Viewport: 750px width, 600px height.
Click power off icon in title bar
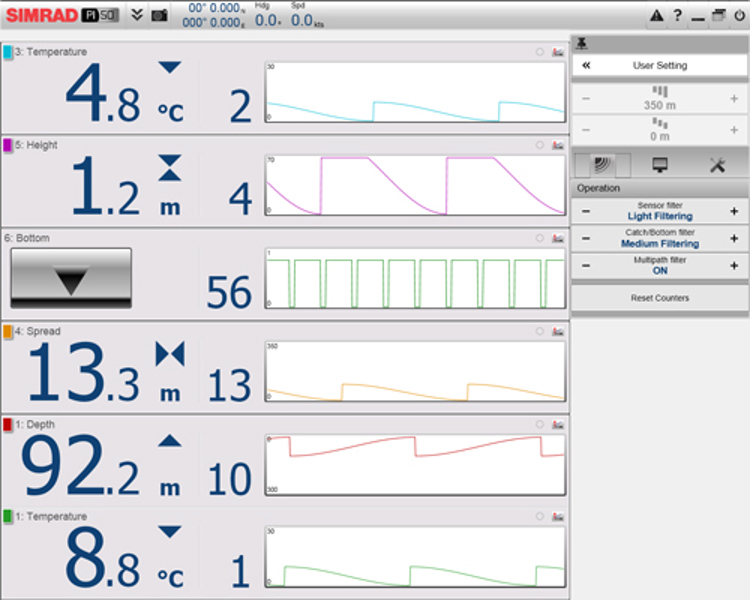click(739, 15)
